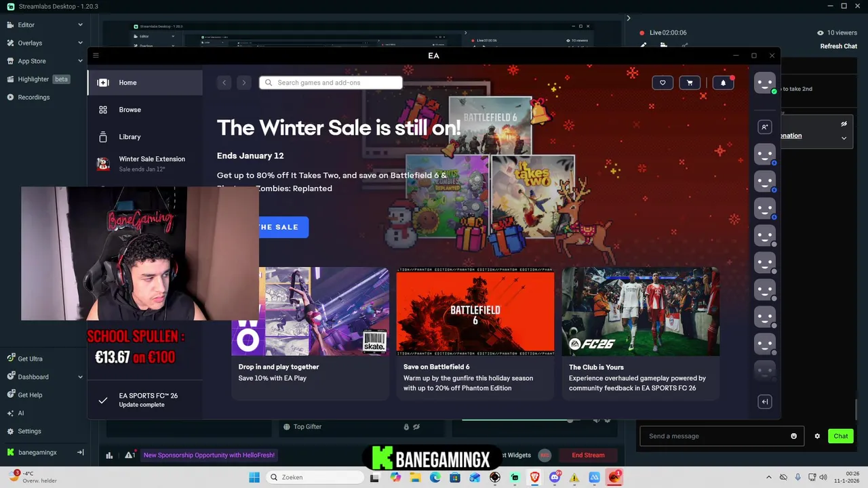The height and width of the screenshot is (488, 868).
Task: Expand the Editor menu in Streamlabs
Action: point(80,25)
